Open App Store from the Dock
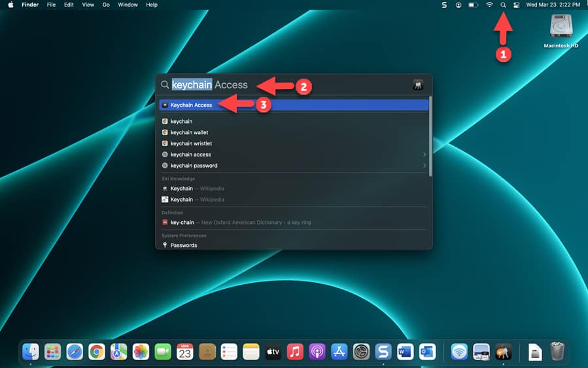The height and width of the screenshot is (368, 588). (x=339, y=352)
